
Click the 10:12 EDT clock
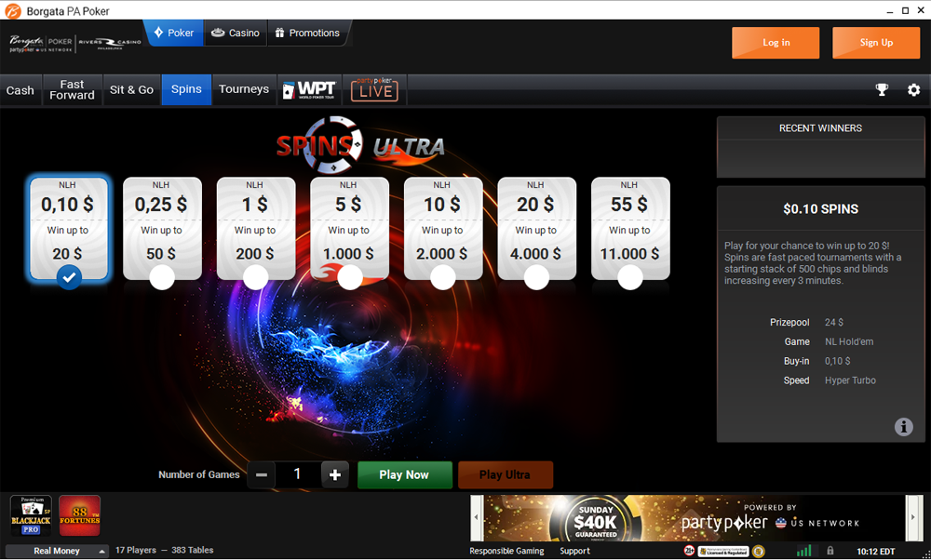click(876, 552)
